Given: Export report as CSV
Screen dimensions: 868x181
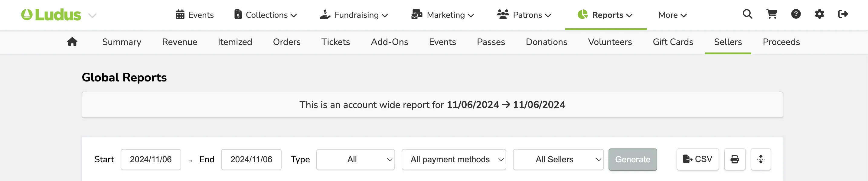Looking at the screenshot, I should pos(697,159).
